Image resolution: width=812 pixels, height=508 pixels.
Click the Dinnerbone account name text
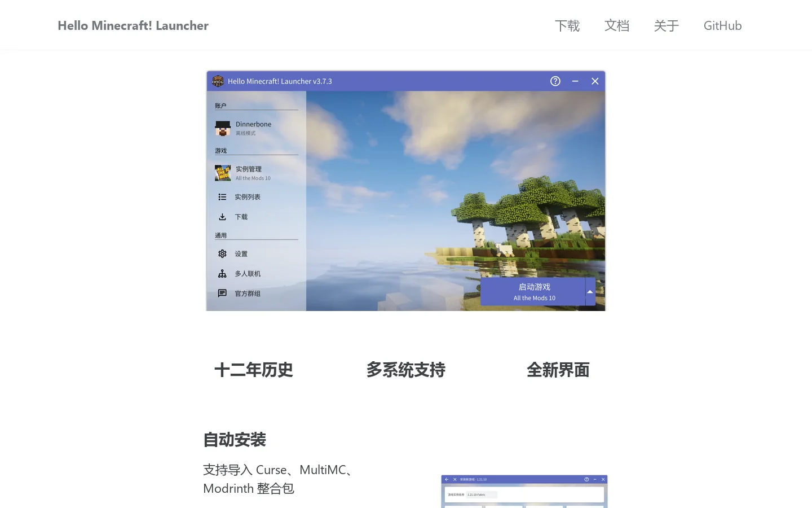[253, 124]
